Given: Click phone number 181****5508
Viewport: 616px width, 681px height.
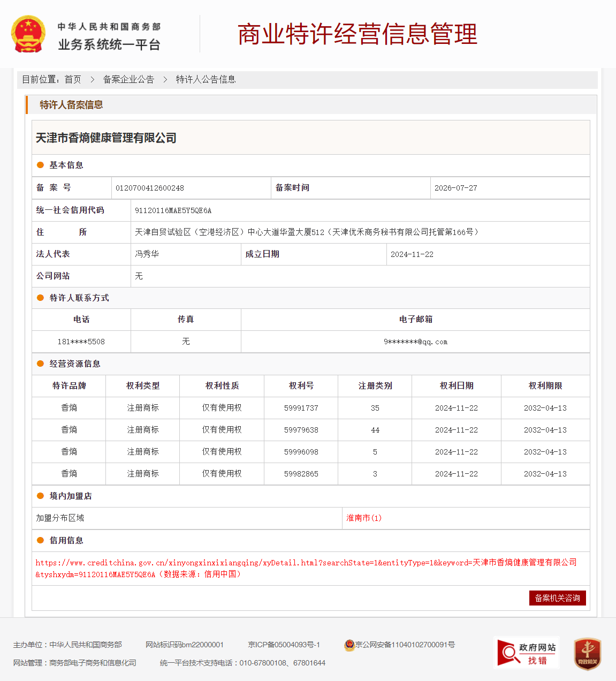Looking at the screenshot, I should (81, 342).
